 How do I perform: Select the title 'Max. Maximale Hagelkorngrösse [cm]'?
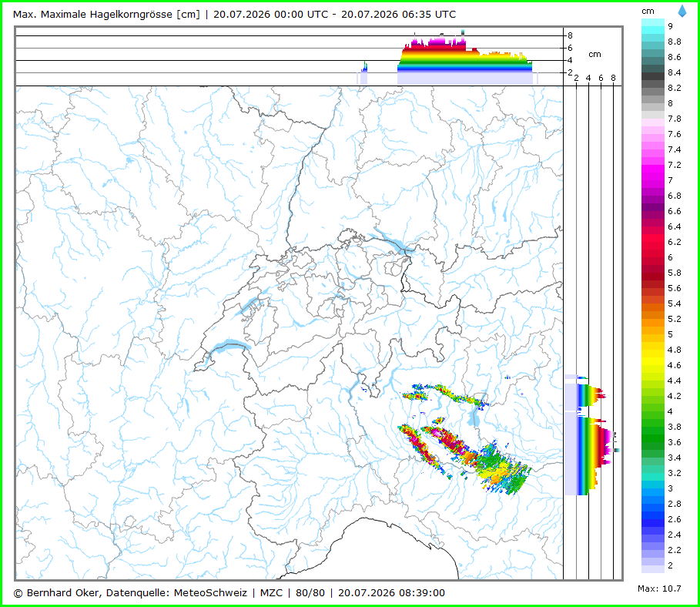coord(106,15)
